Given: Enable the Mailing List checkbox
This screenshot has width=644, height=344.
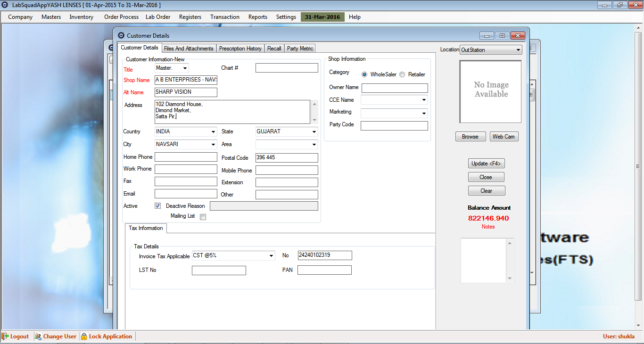Looking at the screenshot, I should click(203, 217).
